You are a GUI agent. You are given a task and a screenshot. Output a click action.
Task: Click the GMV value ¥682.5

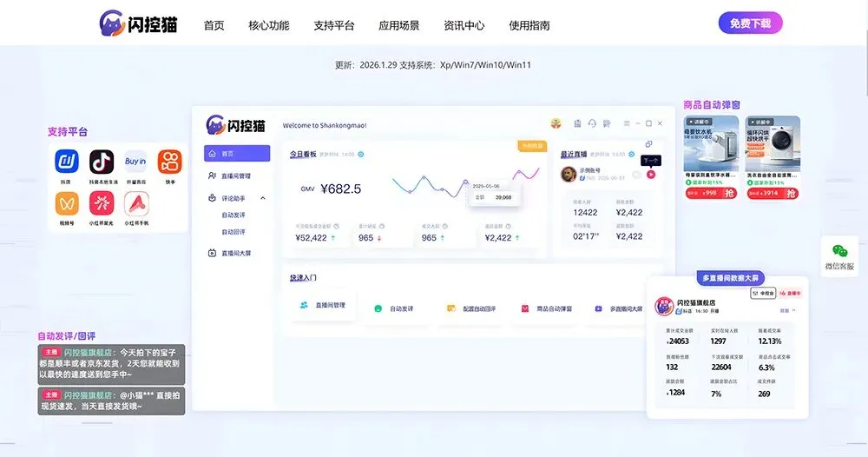click(x=340, y=189)
